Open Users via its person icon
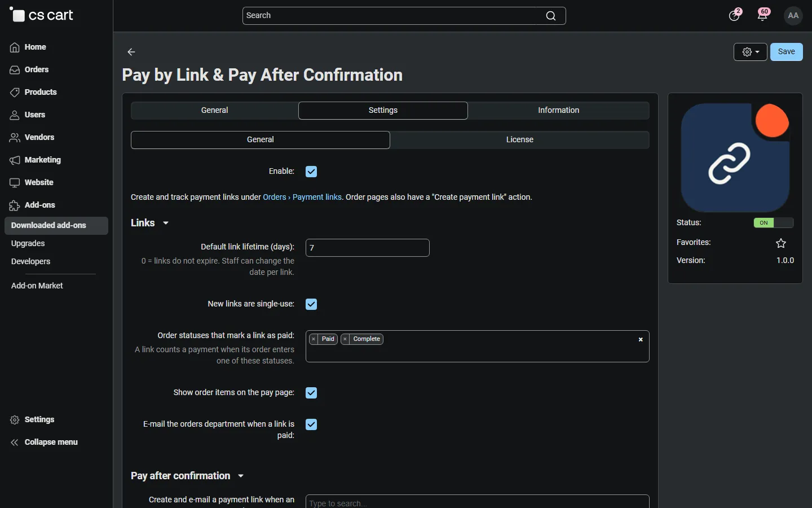The width and height of the screenshot is (812, 508). coord(15,115)
